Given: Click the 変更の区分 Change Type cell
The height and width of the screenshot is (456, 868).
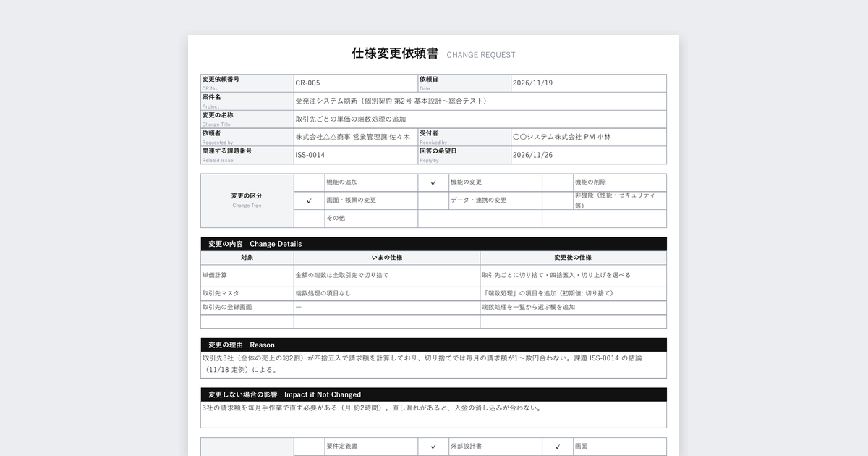Looking at the screenshot, I should (x=247, y=200).
